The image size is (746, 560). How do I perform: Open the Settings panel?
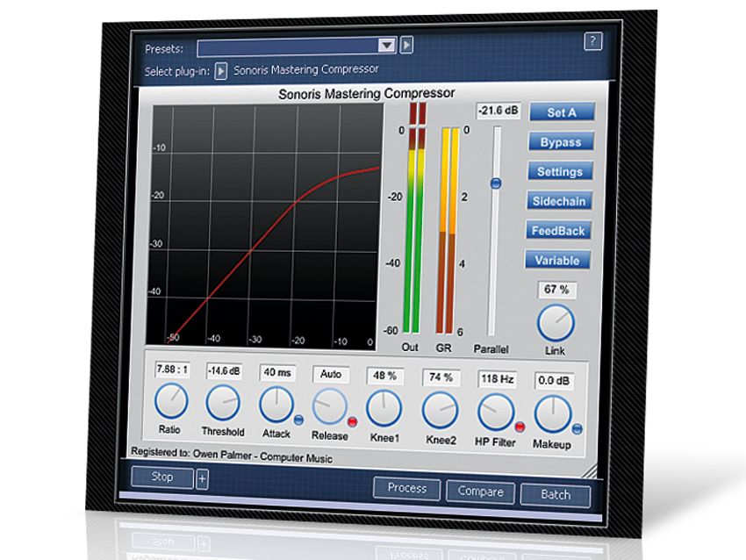pos(561,171)
